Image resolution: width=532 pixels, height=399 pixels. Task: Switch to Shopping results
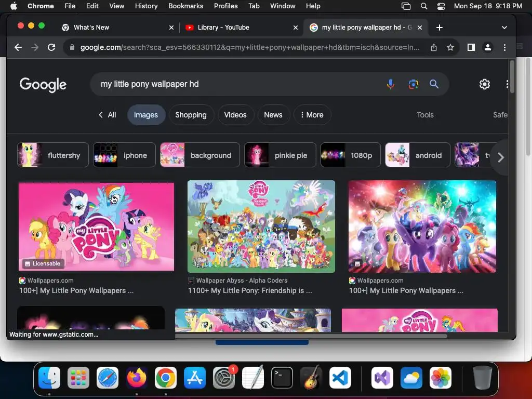pos(191,115)
